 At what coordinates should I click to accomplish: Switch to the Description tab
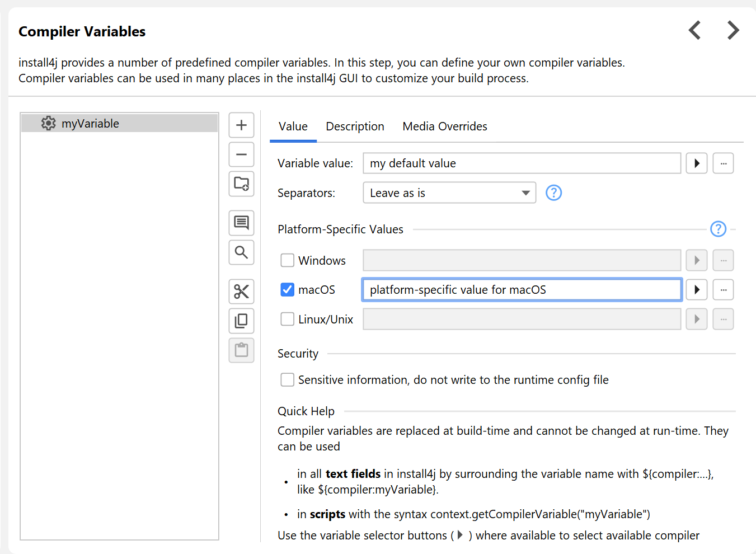point(355,126)
